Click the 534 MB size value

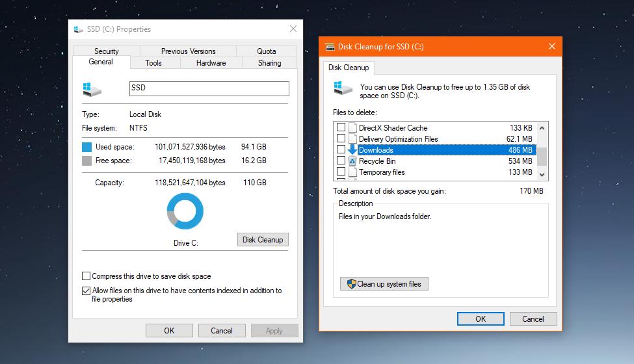pos(520,161)
